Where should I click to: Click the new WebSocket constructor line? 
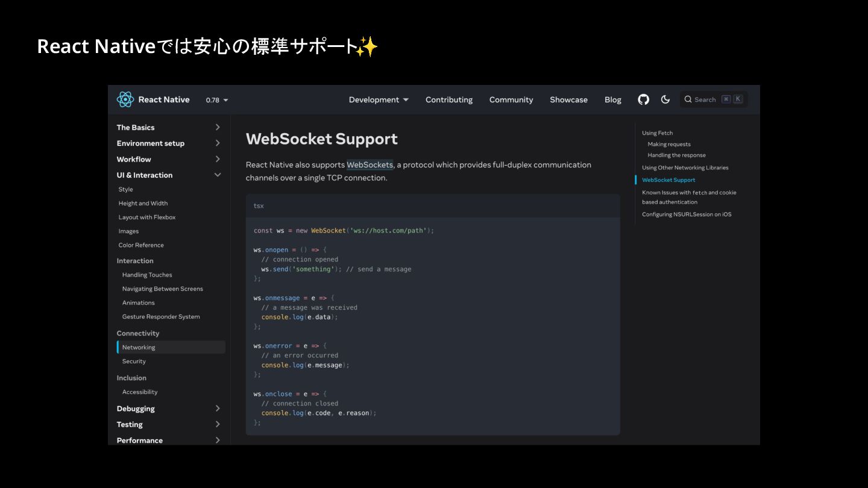coord(344,230)
